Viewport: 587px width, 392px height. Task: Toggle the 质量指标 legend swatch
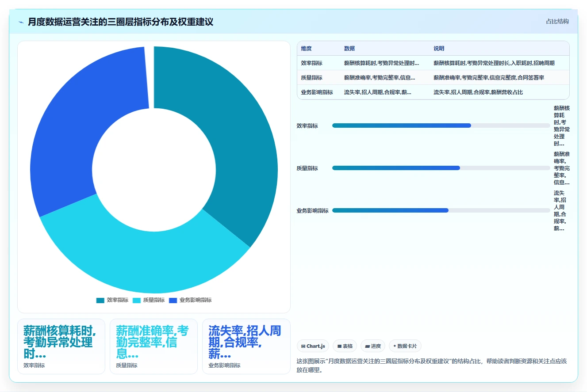(x=137, y=300)
